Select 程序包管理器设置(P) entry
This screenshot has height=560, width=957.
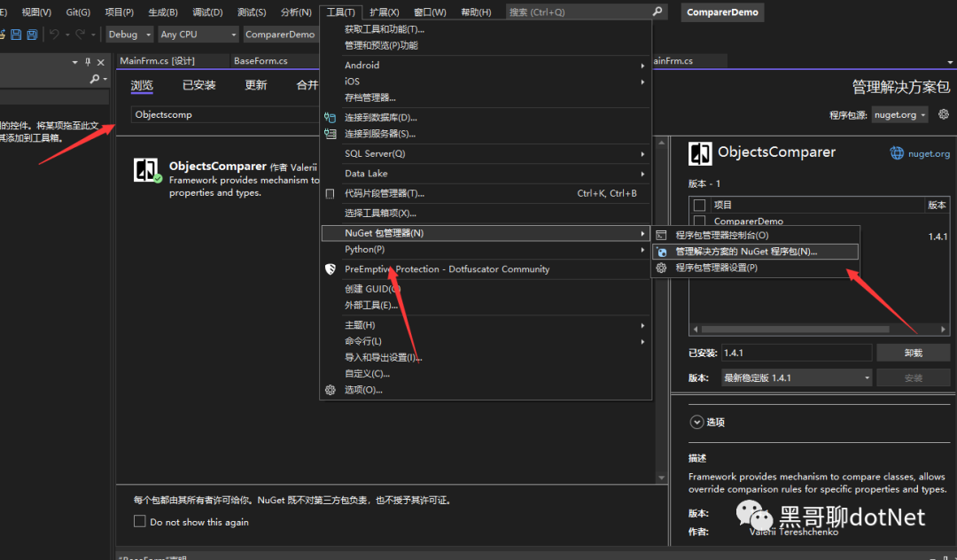[756, 268]
